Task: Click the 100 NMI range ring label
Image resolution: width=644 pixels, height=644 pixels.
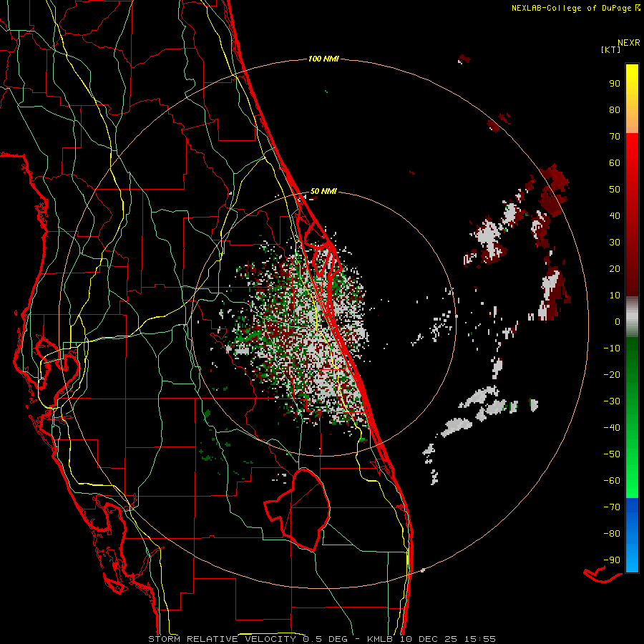Action: (323, 59)
